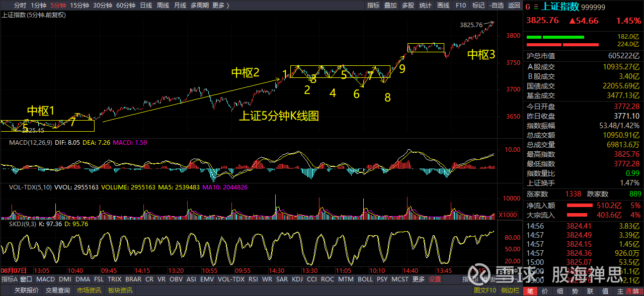Select the 势 trend tab
The height and width of the screenshot is (296, 644).
[x=576, y=291]
